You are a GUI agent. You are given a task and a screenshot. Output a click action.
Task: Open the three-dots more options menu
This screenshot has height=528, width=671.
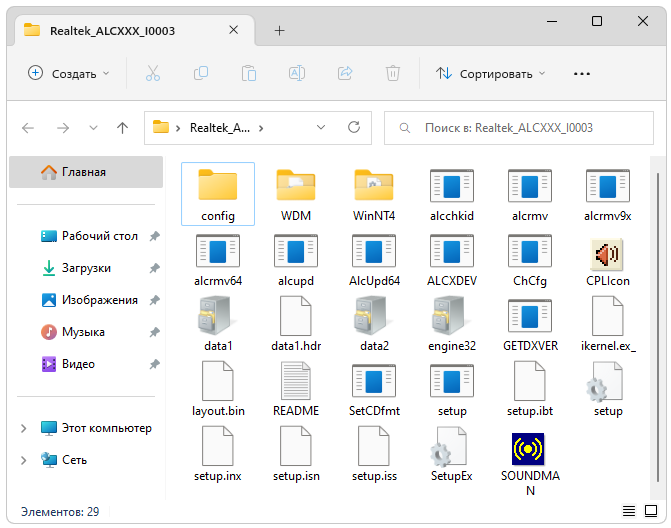[x=582, y=74]
